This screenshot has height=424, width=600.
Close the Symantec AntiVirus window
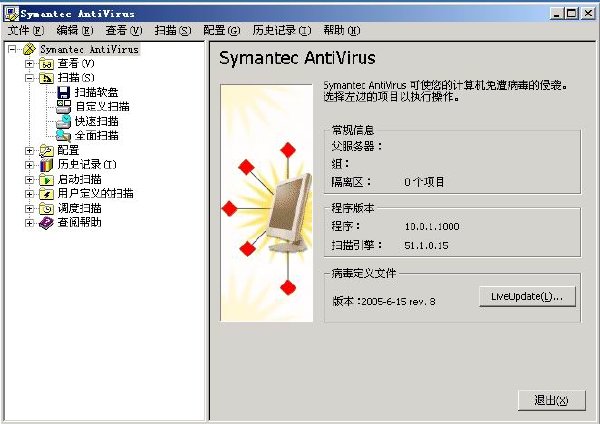(588, 14)
